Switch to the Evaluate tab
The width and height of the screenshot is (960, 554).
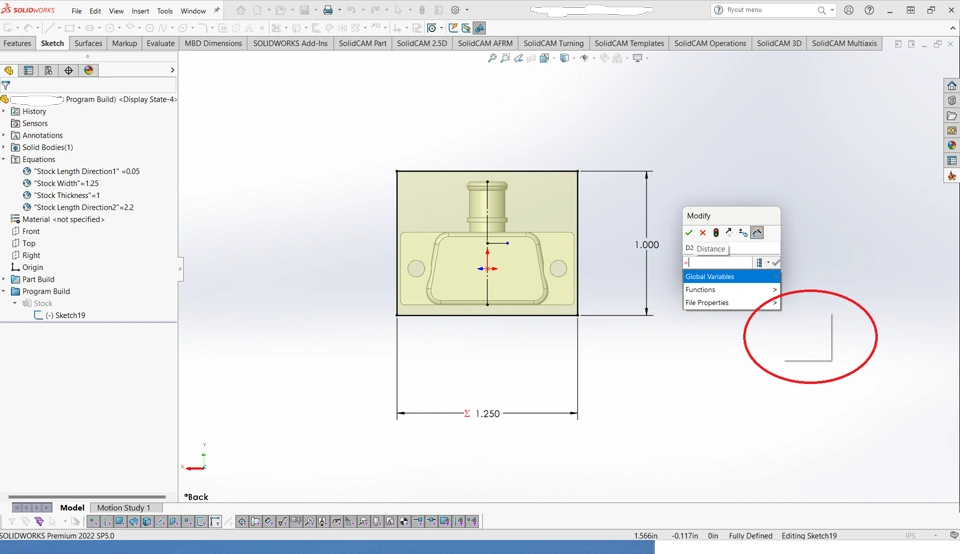tap(160, 43)
